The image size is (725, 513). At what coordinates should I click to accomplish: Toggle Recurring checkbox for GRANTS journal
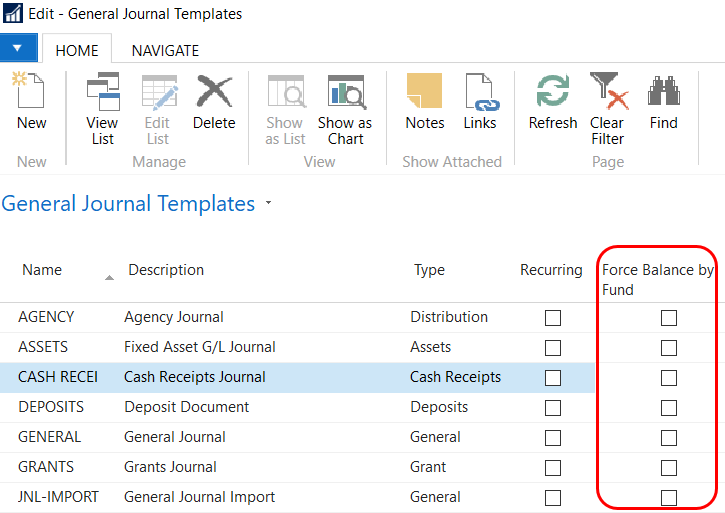tap(553, 468)
